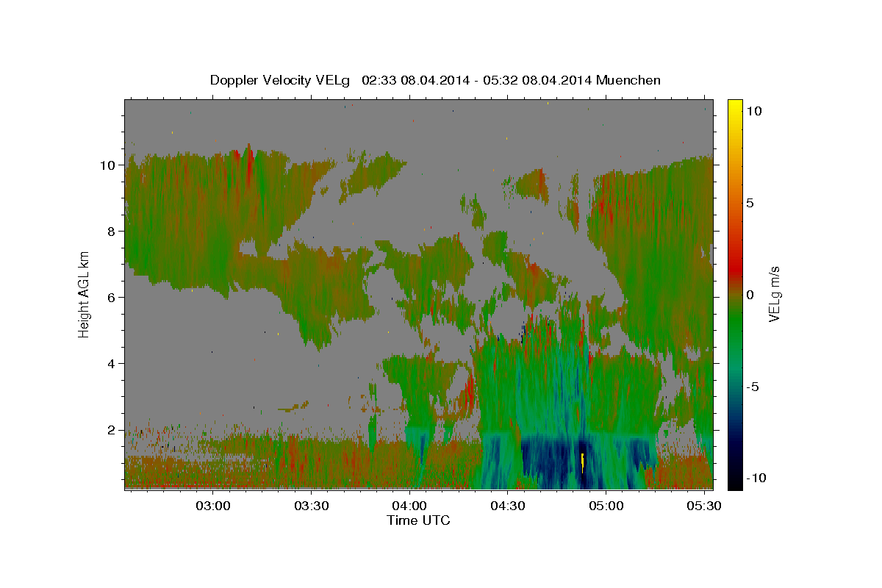Viewport: 882px width, 588px height.
Task: Click the "Muenchen" location in the title
Action: pyautogui.click(x=629, y=80)
